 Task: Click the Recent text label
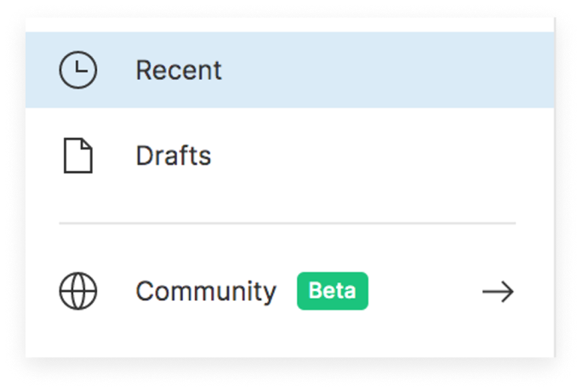point(179,70)
